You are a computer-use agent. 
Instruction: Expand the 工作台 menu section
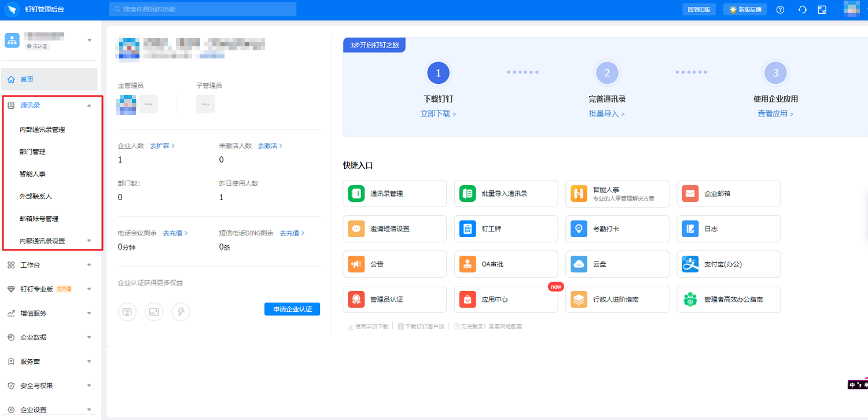point(89,265)
